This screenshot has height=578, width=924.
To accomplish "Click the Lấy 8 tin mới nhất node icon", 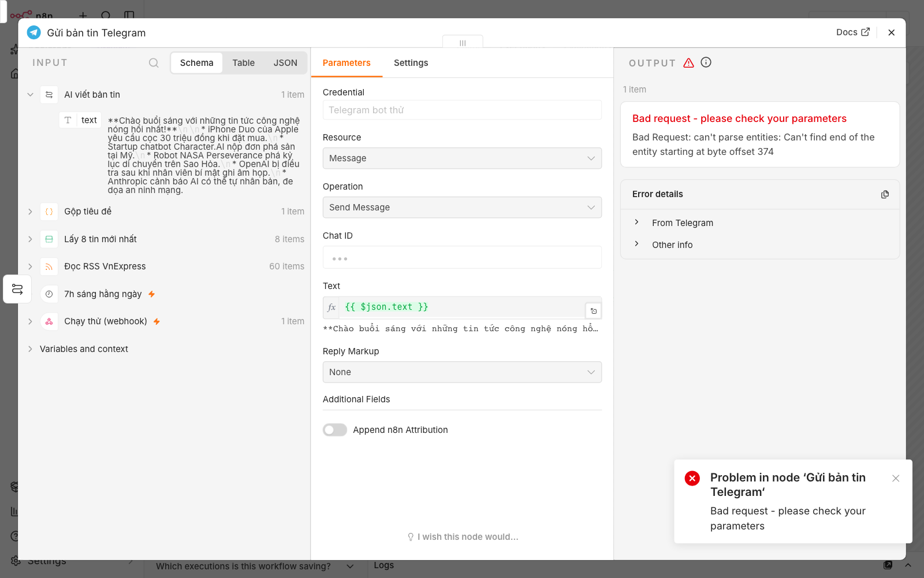I will [x=49, y=239].
